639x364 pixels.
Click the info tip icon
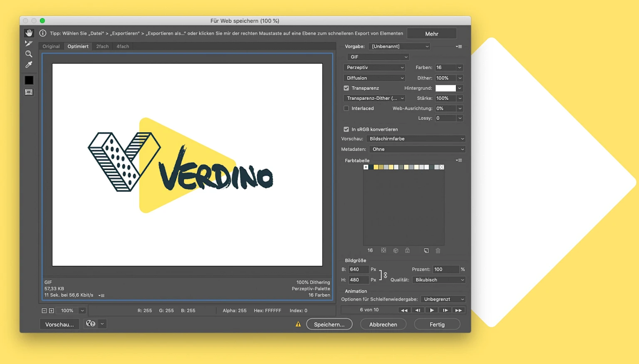[x=42, y=33]
